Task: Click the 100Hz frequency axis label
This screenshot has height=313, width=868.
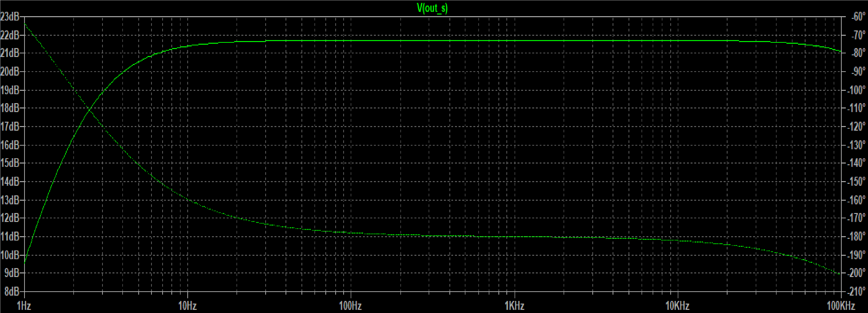Action: coord(350,306)
